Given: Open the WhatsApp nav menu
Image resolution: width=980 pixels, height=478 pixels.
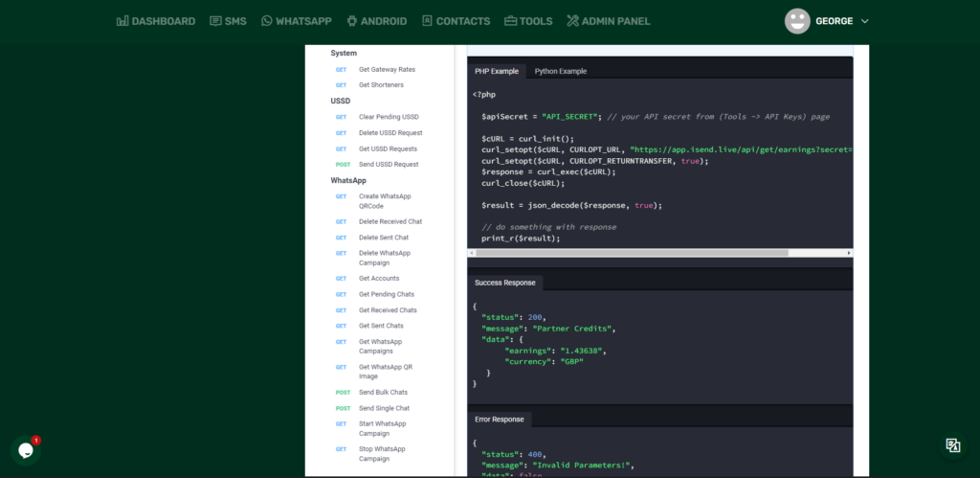Looking at the screenshot, I should pos(297,21).
